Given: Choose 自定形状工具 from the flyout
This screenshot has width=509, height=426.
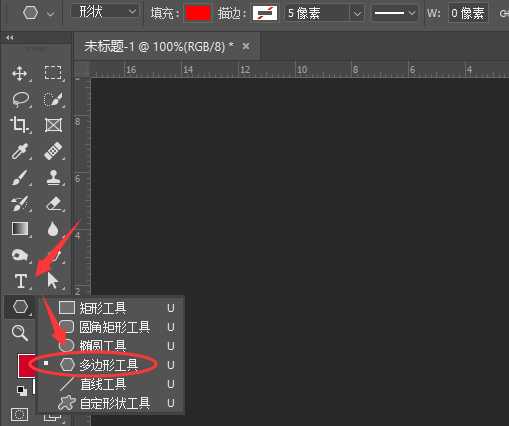Looking at the screenshot, I should tap(112, 403).
